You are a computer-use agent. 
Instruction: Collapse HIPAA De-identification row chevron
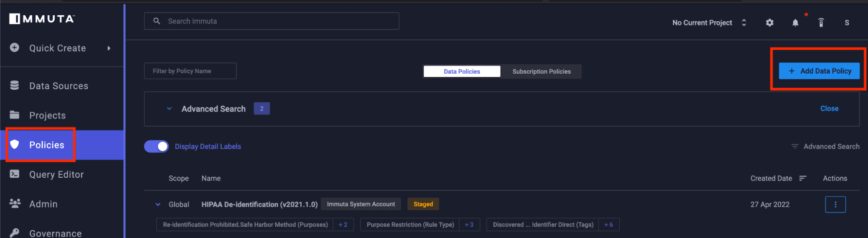158,204
